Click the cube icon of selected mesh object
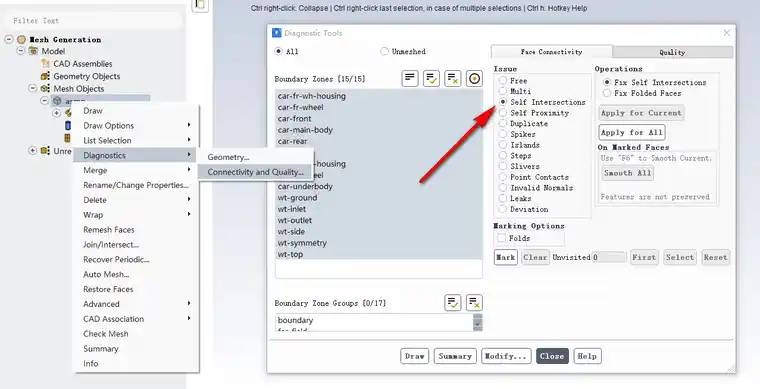Viewport: 760px width, 389px height. pos(57,101)
